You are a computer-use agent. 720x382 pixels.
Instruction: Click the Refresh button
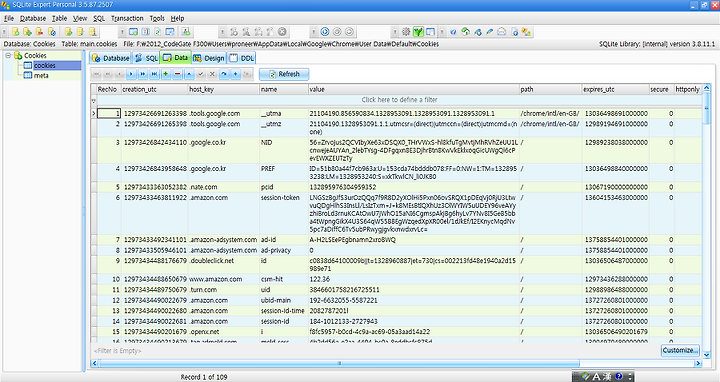pyautogui.click(x=284, y=74)
